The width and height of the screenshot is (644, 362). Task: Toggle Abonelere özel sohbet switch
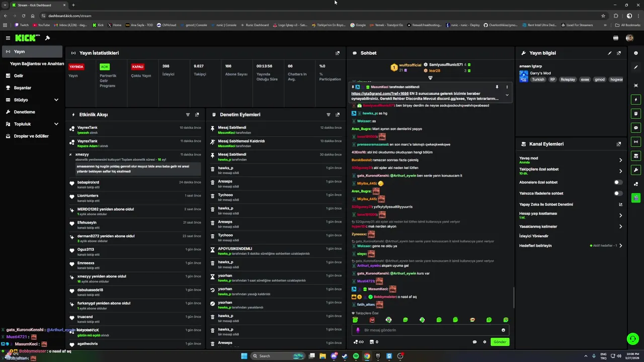618,183
